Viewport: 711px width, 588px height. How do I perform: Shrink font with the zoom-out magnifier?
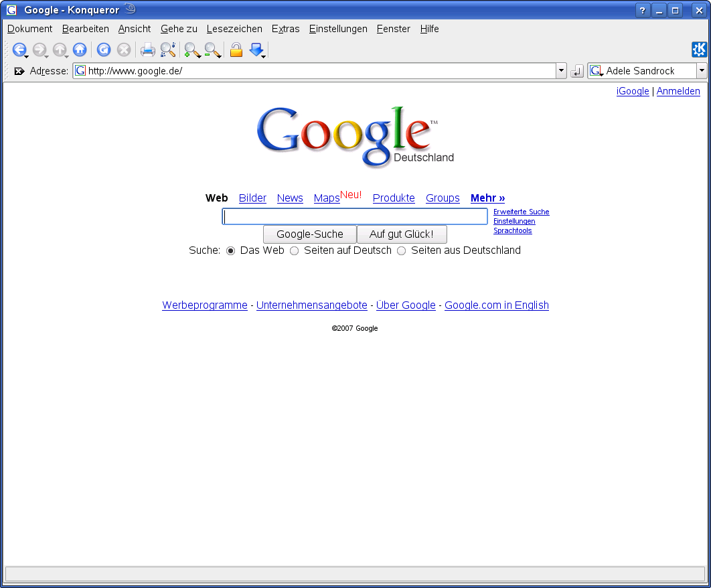point(212,50)
